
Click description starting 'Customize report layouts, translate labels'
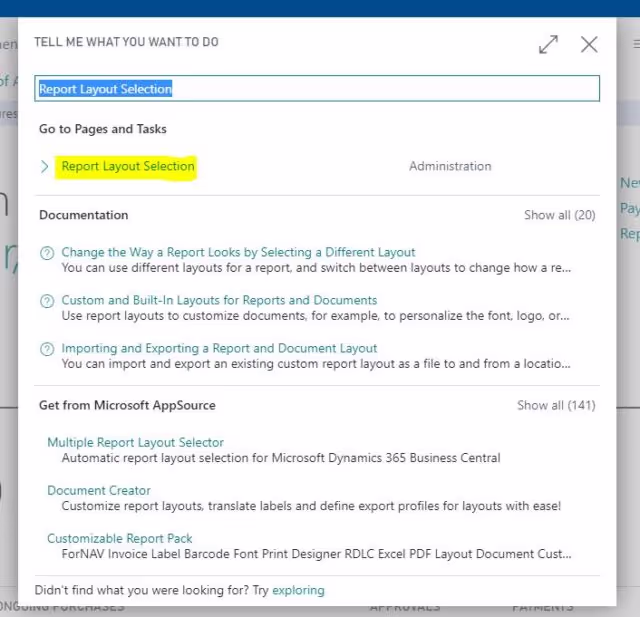(311, 506)
